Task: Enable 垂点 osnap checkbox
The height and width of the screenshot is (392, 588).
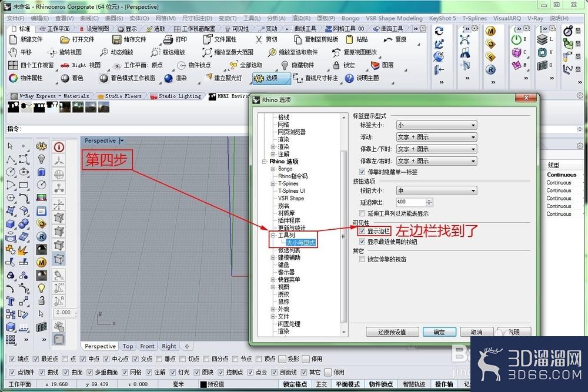Action: (159, 359)
